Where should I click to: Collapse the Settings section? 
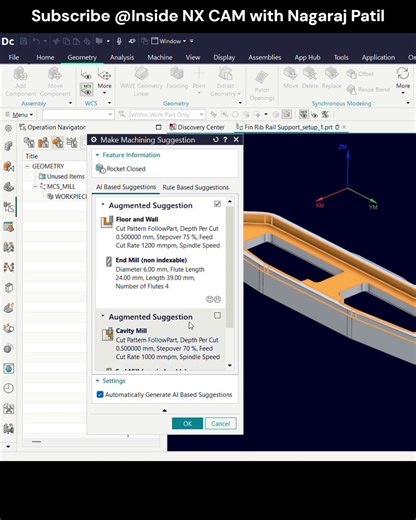coord(98,381)
